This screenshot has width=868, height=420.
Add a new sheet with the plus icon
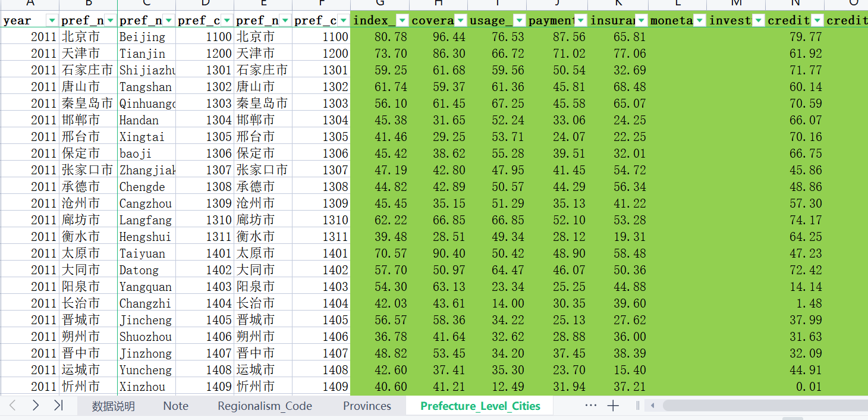(x=613, y=406)
